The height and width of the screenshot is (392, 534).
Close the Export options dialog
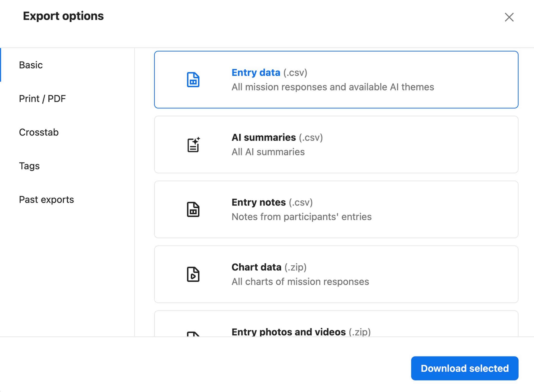(509, 17)
